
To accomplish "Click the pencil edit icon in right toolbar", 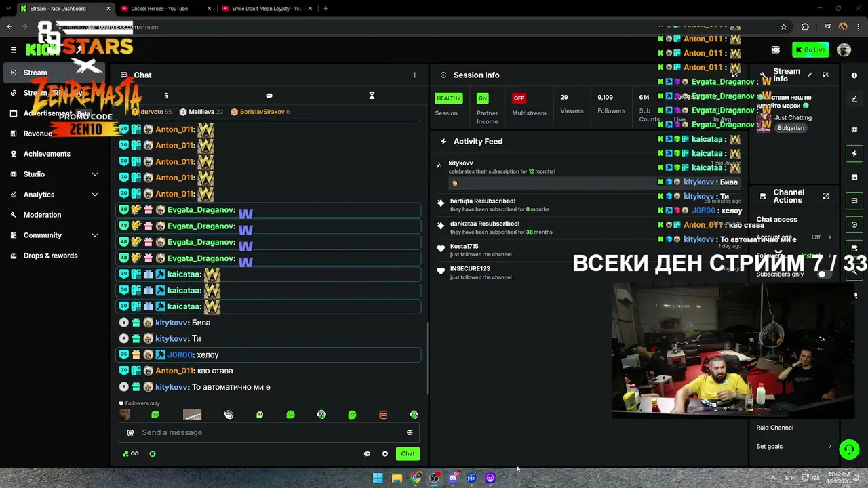I will click(854, 99).
